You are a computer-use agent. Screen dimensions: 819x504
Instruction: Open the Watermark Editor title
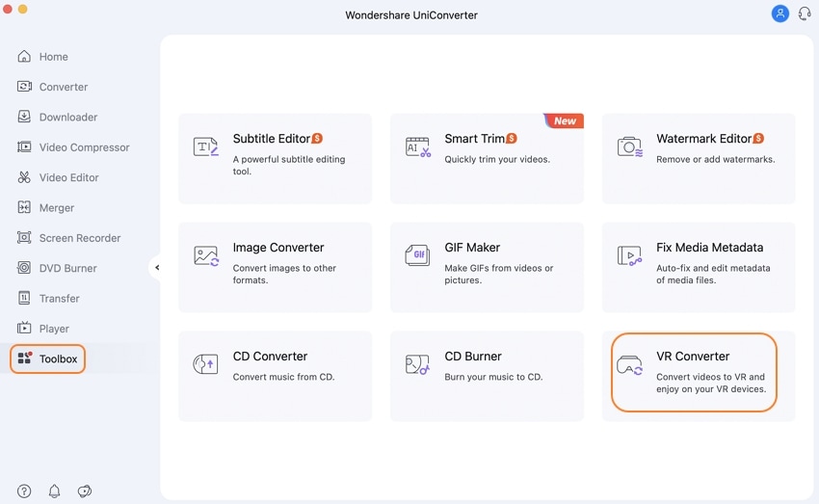704,139
